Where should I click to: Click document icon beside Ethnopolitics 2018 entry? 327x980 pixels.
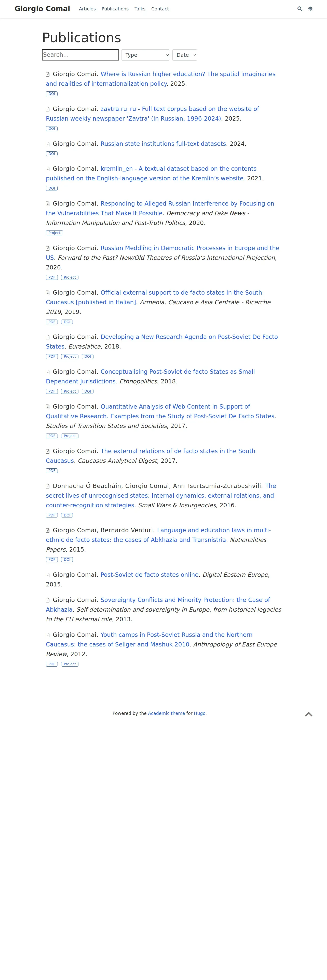point(48,372)
